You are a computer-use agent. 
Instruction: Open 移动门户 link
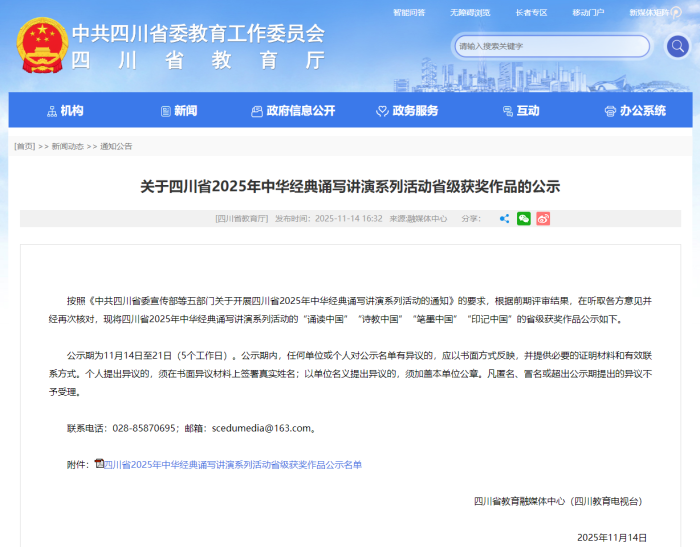pyautogui.click(x=588, y=13)
